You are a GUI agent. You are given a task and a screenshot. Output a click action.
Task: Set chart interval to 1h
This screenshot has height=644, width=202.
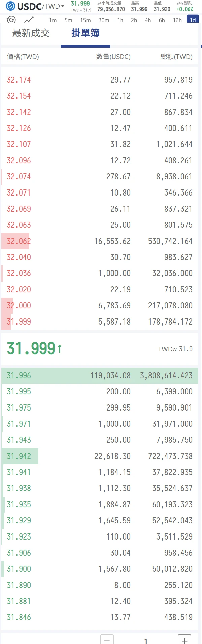(x=120, y=20)
